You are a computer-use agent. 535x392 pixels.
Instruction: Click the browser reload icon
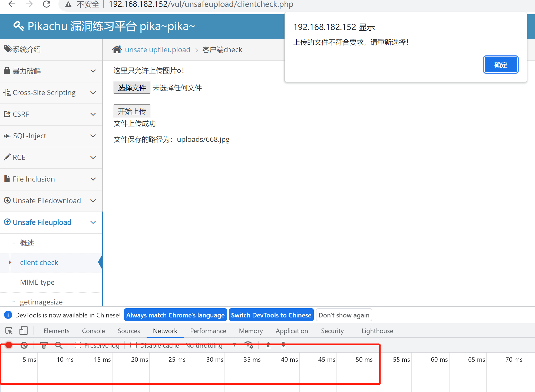(47, 4)
